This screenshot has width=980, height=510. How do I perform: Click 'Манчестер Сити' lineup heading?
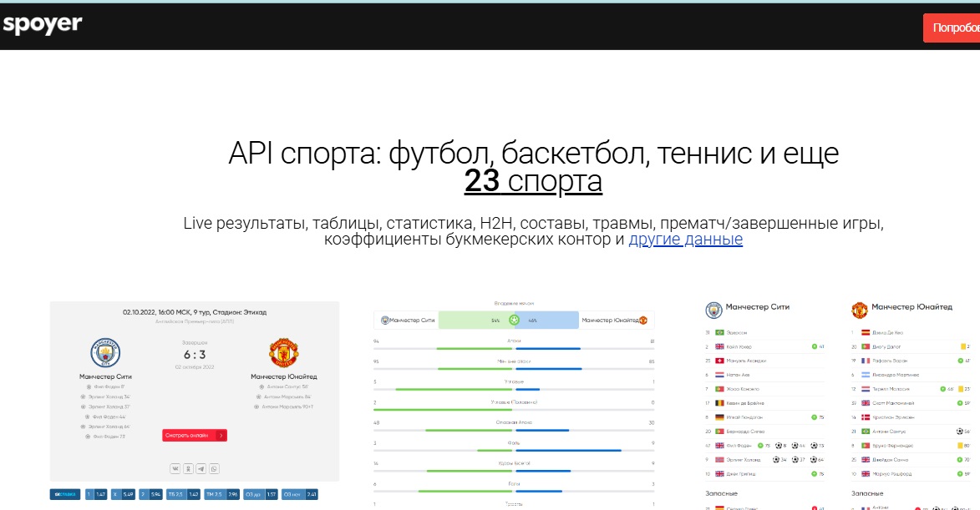point(758,307)
